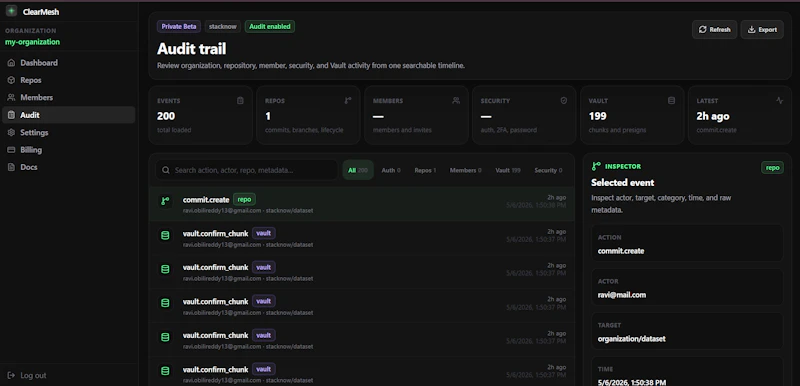800x386 pixels.
Task: Click the ClearMesh logo icon
Action: point(11,11)
